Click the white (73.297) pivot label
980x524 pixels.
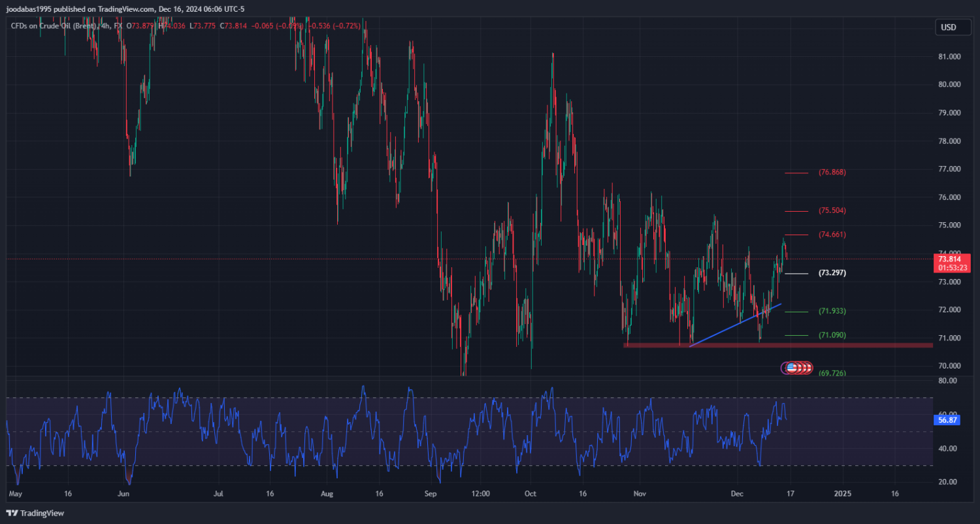click(x=832, y=273)
